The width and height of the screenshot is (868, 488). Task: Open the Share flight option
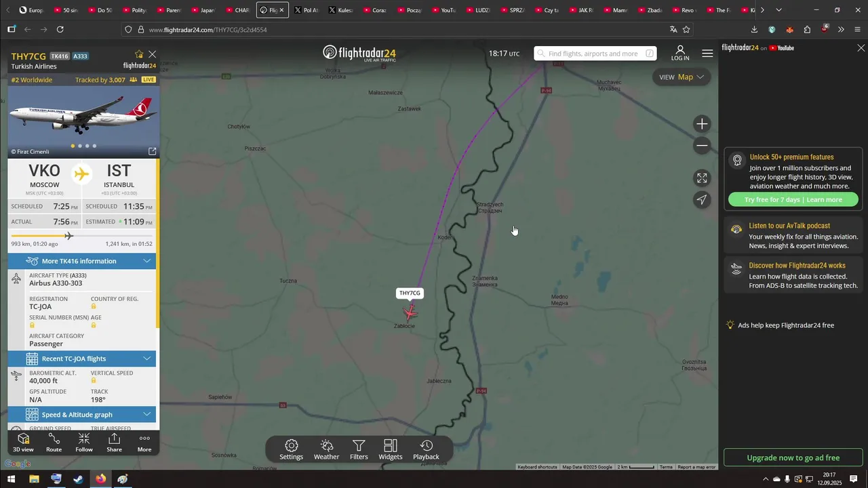pyautogui.click(x=114, y=443)
